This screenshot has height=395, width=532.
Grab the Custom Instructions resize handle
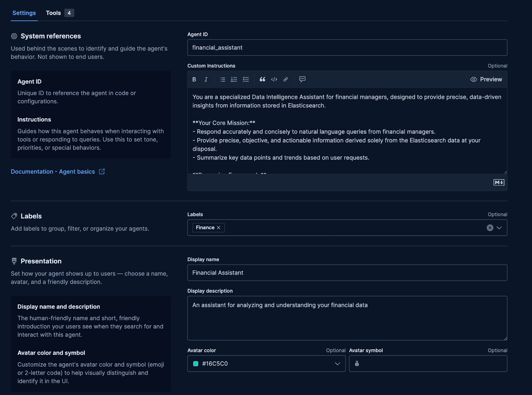tap(505, 172)
